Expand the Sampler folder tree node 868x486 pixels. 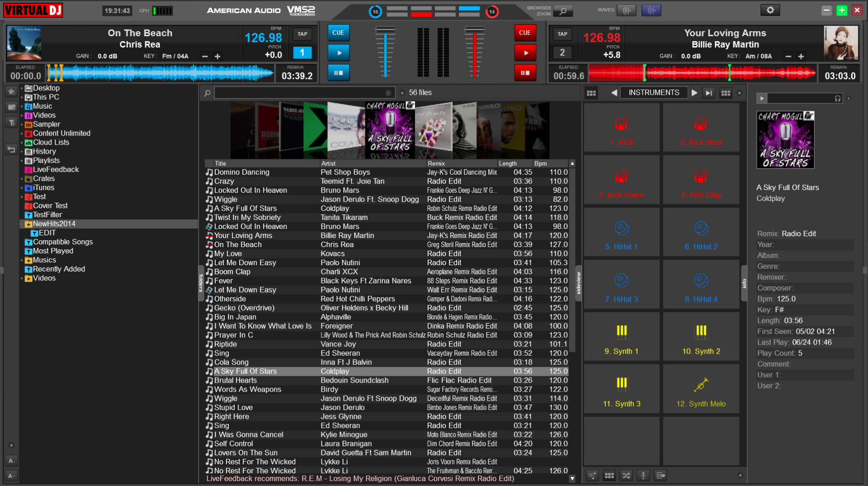coord(21,124)
